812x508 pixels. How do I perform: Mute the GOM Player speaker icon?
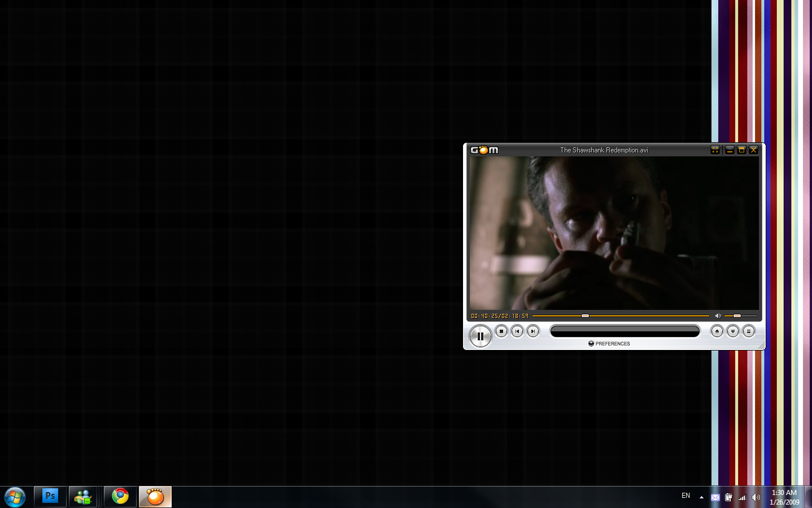(718, 316)
